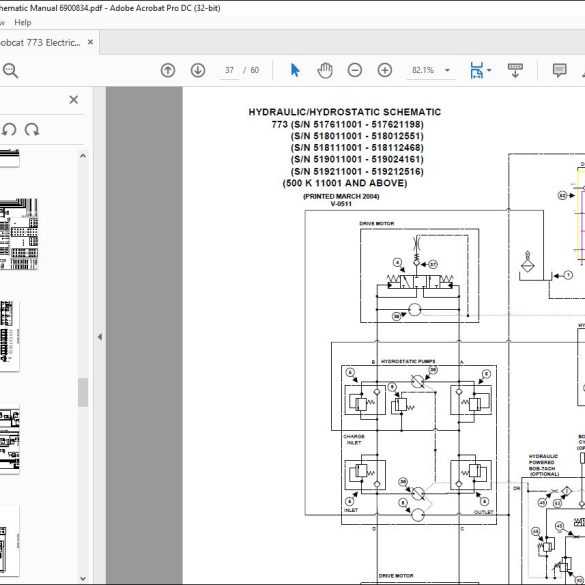585x585 pixels.
Task: Open the fit page options dropdown
Action: [x=489, y=70]
